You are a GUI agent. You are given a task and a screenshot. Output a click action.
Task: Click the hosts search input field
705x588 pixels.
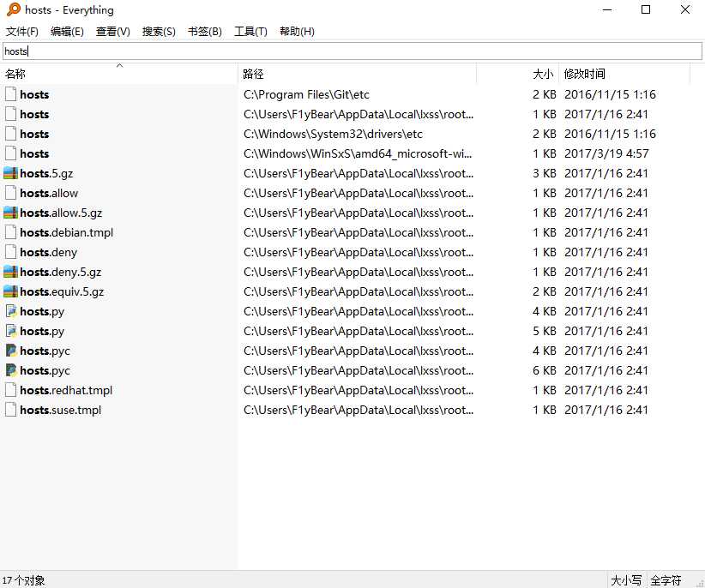(x=352, y=51)
